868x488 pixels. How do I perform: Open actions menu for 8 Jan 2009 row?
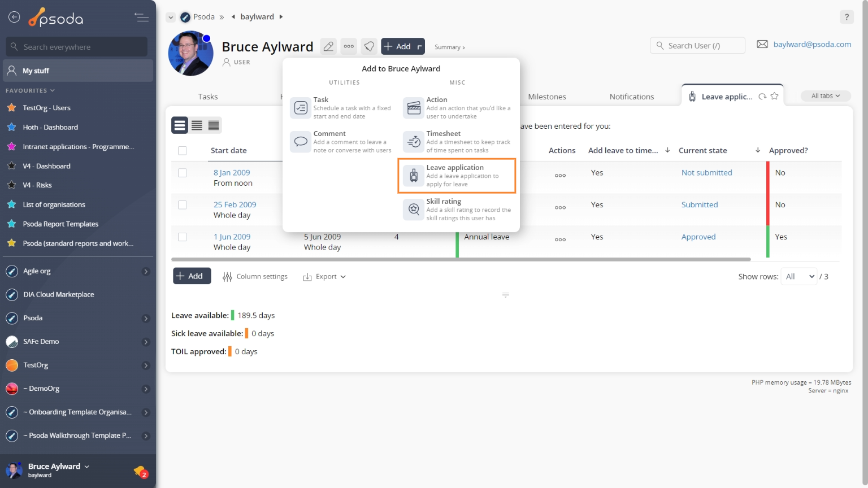pyautogui.click(x=560, y=175)
